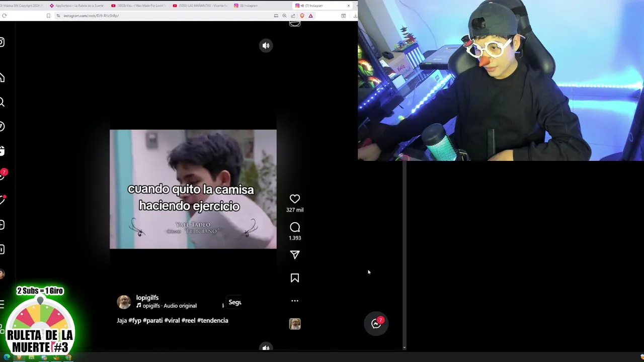Image resolution: width=644 pixels, height=362 pixels.
Task: Click the audio thumbnail below more options
Action: pos(295,324)
